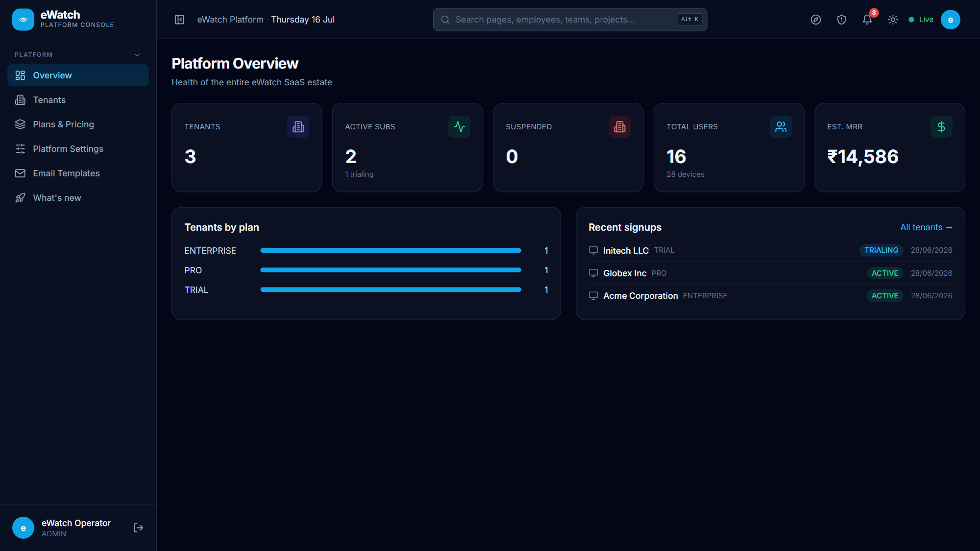
Task: Select Overview in sidebar
Action: pos(78,75)
